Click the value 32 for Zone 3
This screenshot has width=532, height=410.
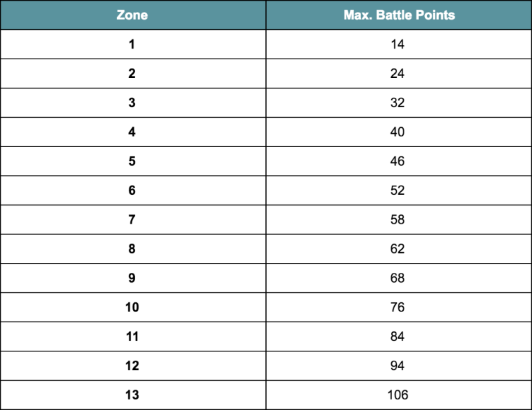point(397,102)
